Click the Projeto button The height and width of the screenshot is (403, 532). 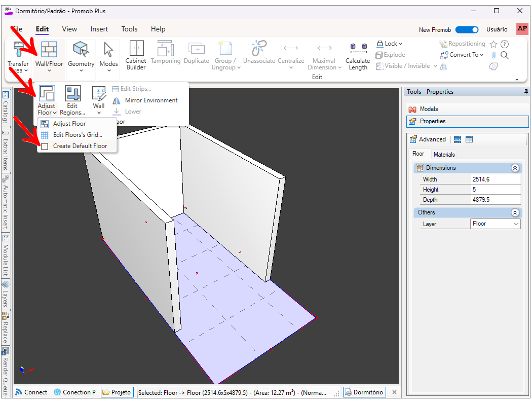pos(117,392)
